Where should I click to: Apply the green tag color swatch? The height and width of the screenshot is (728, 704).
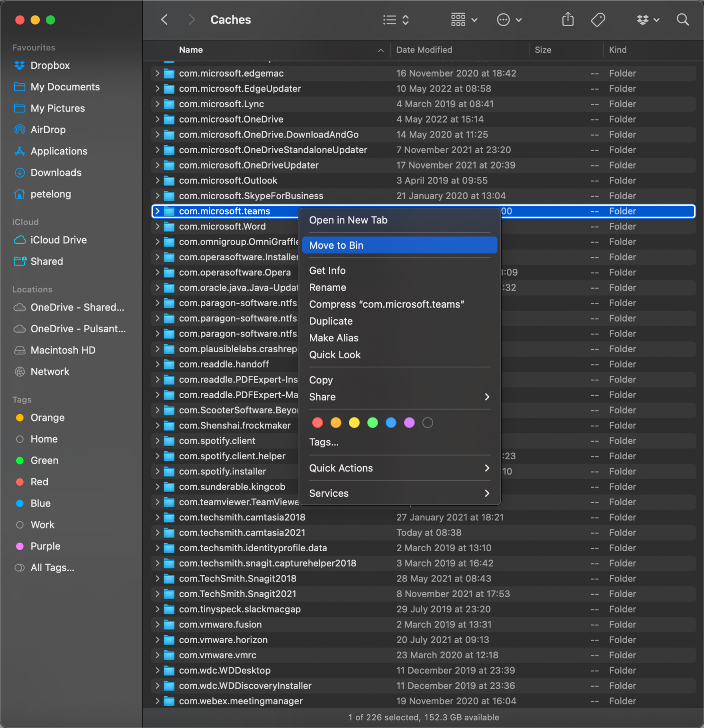[x=372, y=422]
